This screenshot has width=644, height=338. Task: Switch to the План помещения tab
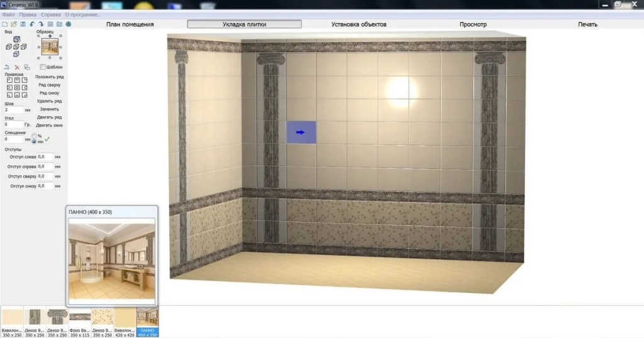[130, 25]
